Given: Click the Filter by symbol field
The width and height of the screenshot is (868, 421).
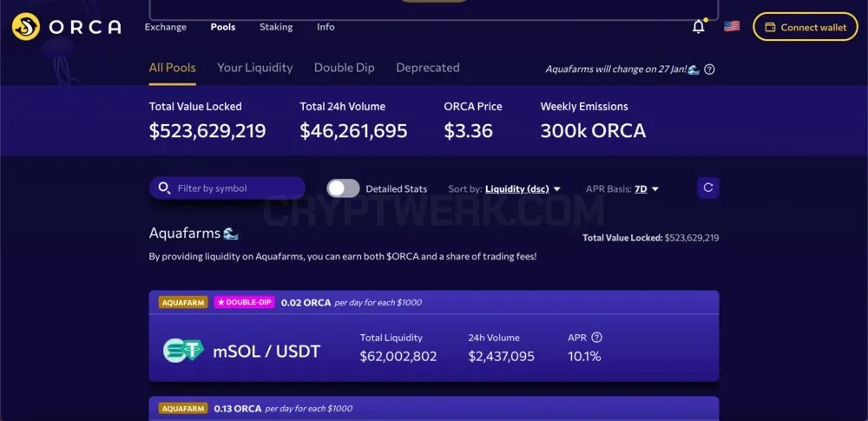Looking at the screenshot, I should click(x=227, y=188).
